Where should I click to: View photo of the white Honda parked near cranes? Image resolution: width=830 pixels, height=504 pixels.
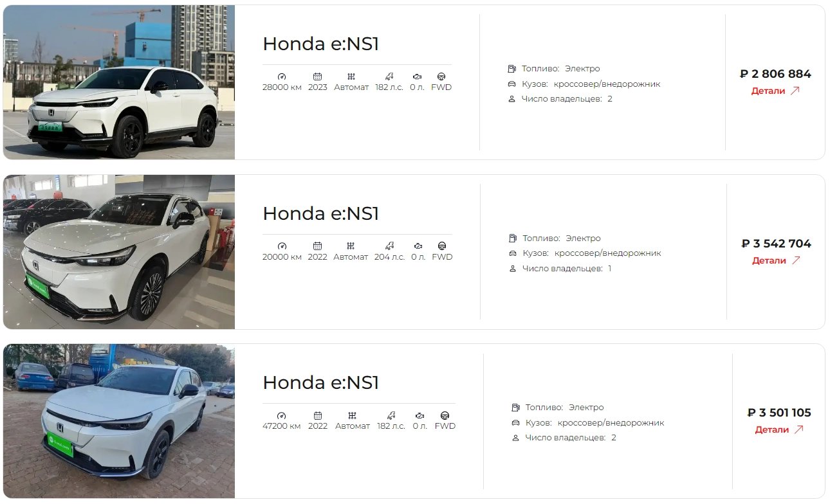tap(119, 82)
